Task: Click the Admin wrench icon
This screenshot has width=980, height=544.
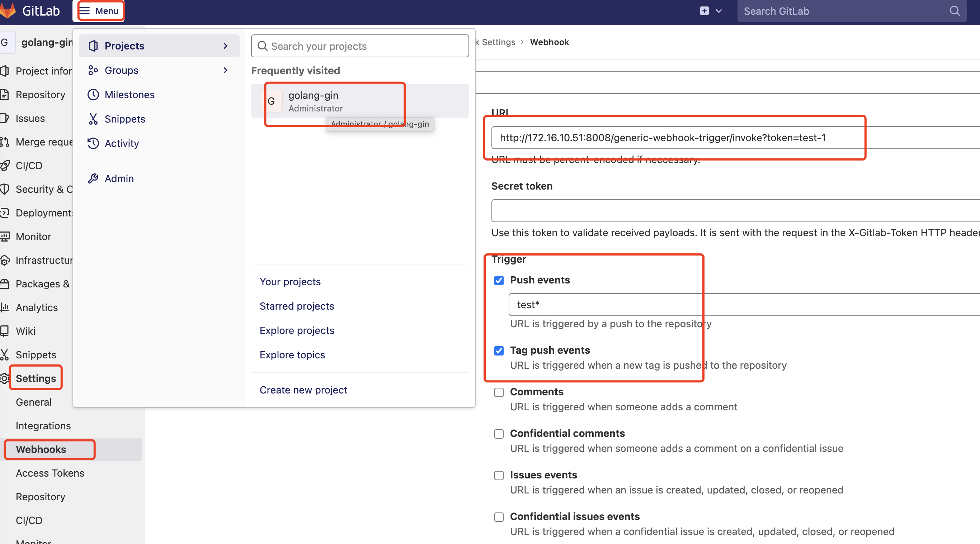Action: 93,178
